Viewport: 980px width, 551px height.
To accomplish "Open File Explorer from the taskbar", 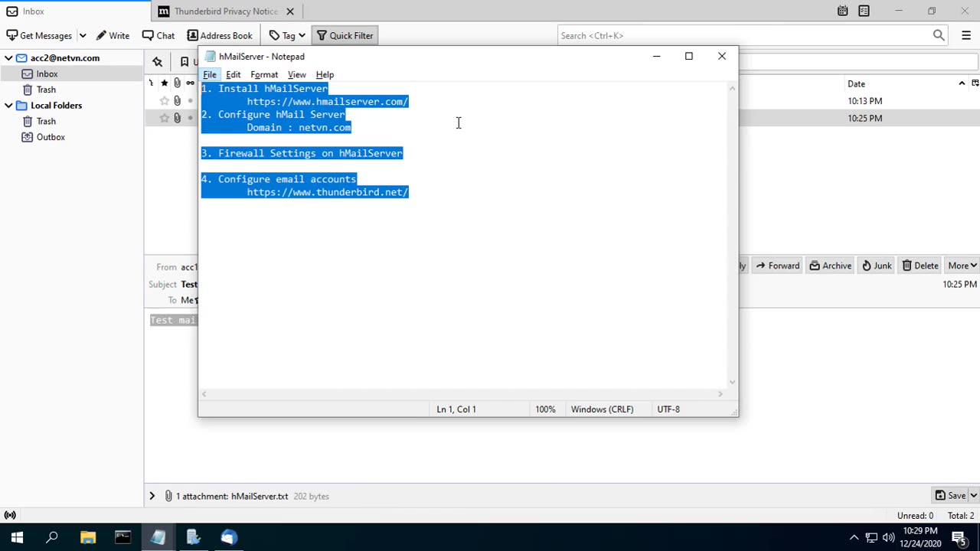I will (x=87, y=537).
